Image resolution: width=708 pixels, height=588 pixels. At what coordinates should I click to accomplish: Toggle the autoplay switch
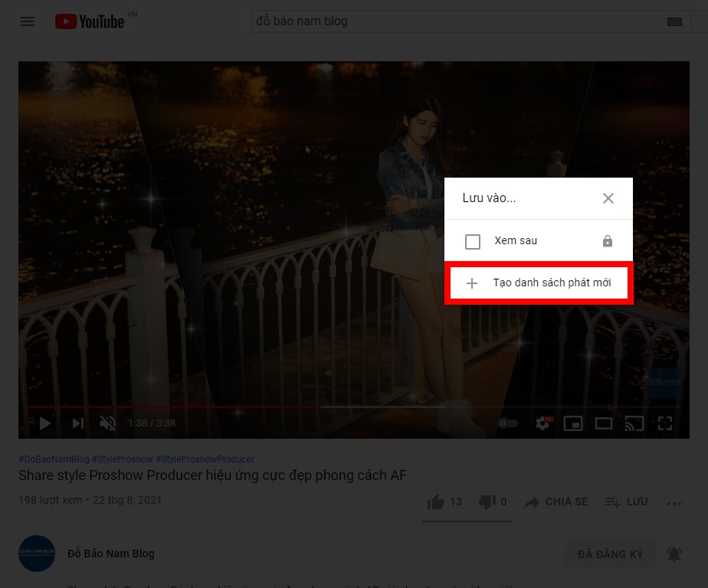(x=507, y=423)
